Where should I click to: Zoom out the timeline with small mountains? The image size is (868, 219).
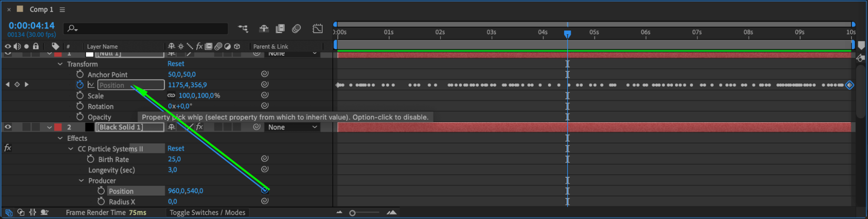(x=340, y=212)
